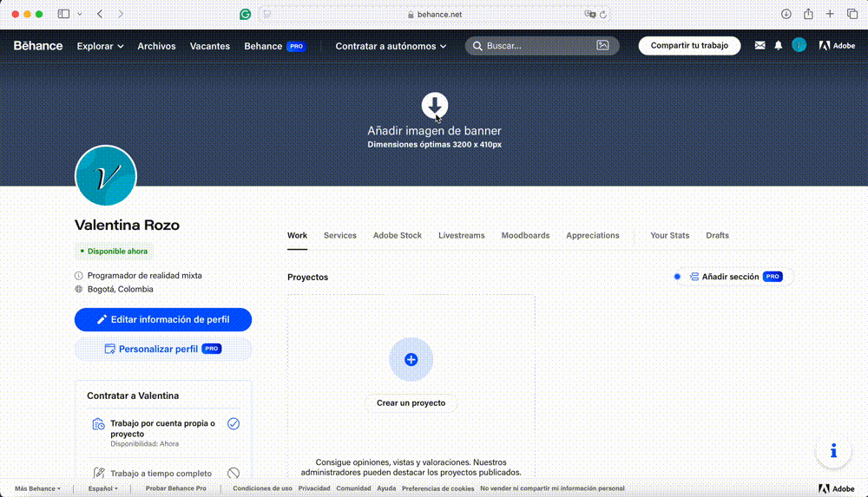Click the reader view icon in address bar
The image size is (868, 497).
pos(267,15)
